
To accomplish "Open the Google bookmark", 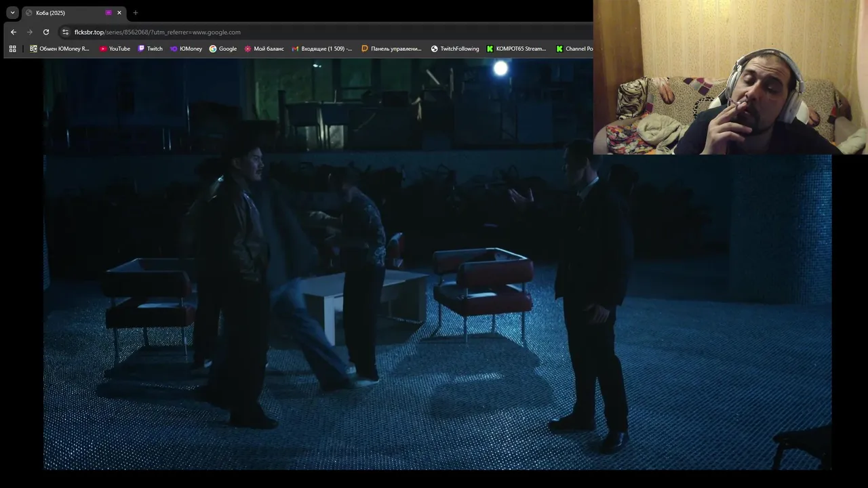I will click(x=223, y=49).
